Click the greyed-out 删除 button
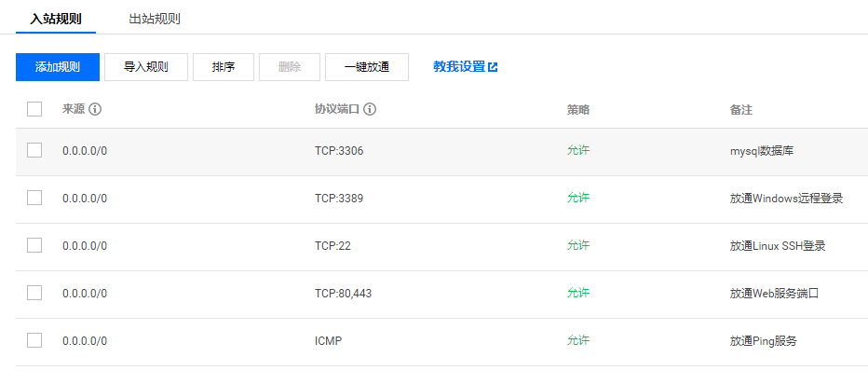Image resolution: width=868 pixels, height=371 pixels. (290, 67)
